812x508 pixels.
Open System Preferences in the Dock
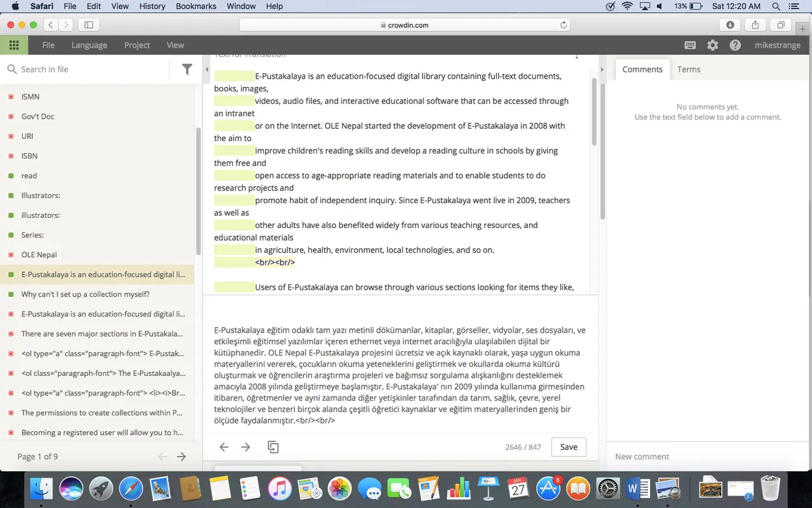[608, 488]
